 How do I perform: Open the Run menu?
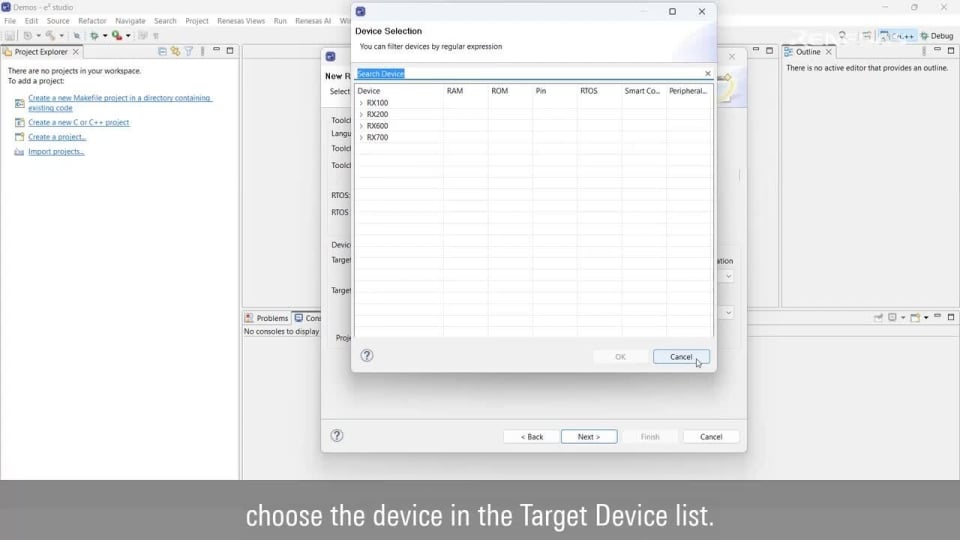[x=280, y=21]
